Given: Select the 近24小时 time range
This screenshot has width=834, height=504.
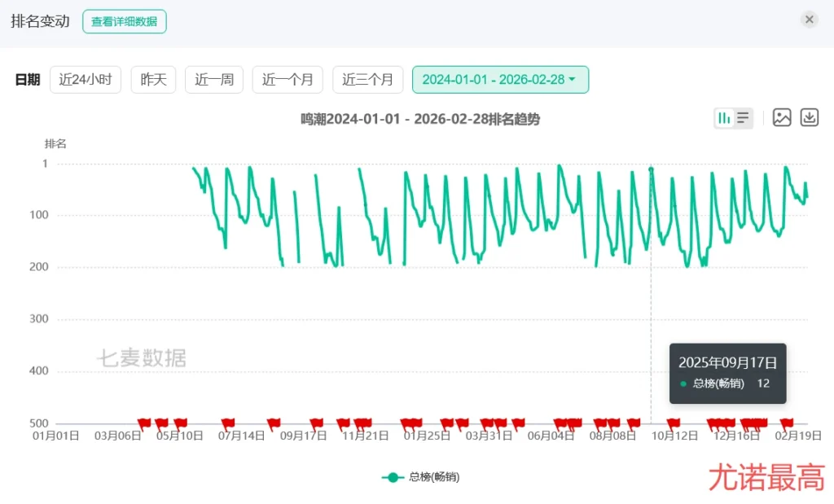Looking at the screenshot, I should point(86,80).
